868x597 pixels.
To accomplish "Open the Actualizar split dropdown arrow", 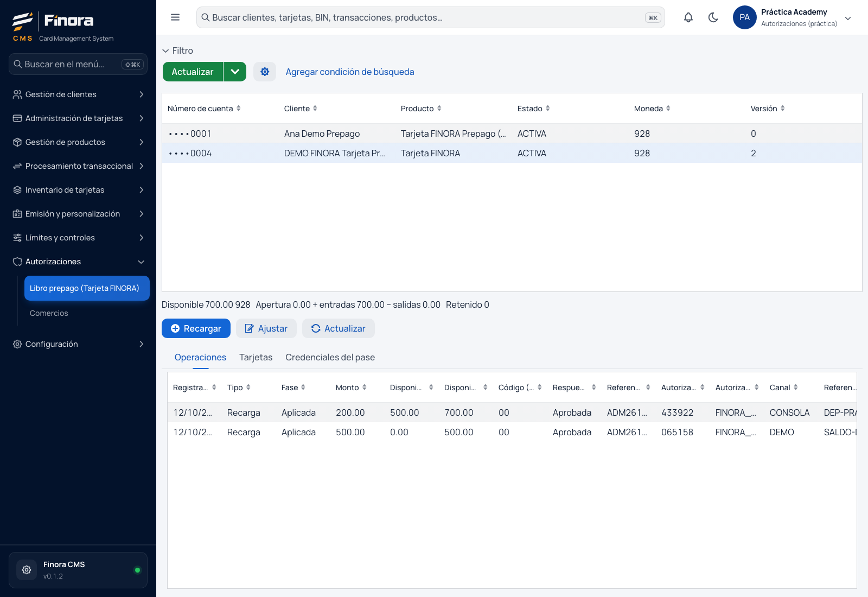I will pyautogui.click(x=235, y=72).
